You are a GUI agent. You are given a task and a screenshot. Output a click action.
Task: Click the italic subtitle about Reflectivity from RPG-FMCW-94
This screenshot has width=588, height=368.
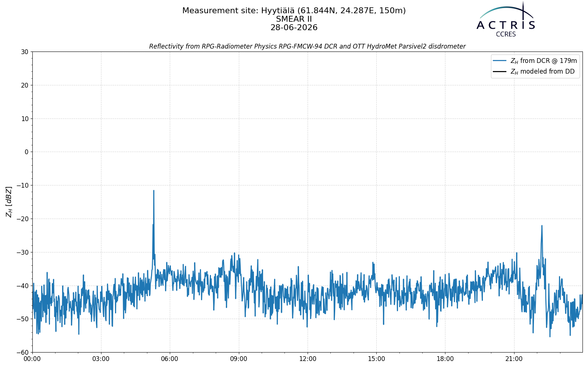[x=307, y=46]
